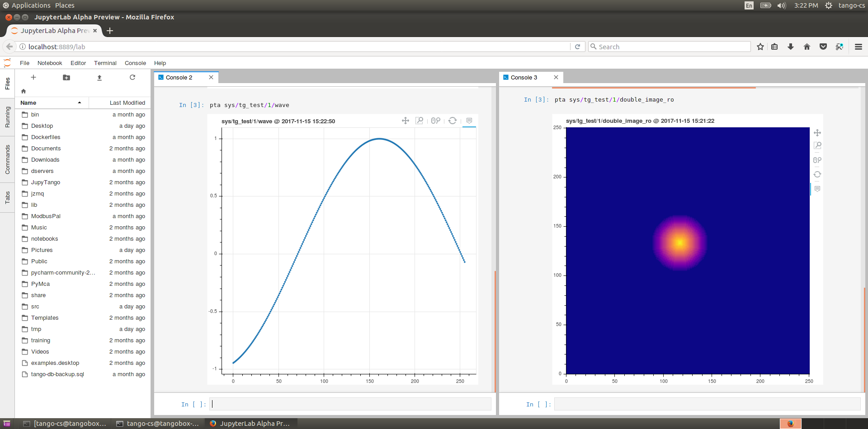Open the JupyTango folder

tap(84, 182)
